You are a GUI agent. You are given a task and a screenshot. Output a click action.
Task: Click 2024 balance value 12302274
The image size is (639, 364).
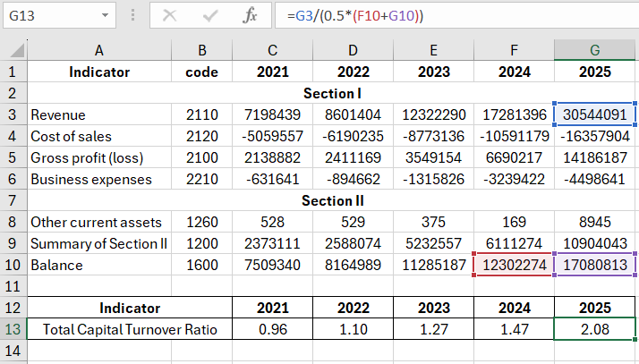point(514,265)
